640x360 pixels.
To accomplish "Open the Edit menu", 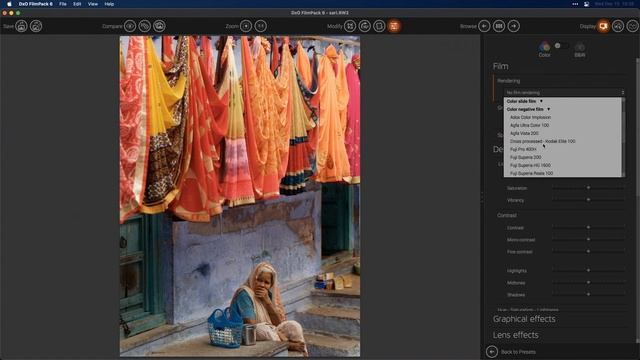I will click(77, 4).
